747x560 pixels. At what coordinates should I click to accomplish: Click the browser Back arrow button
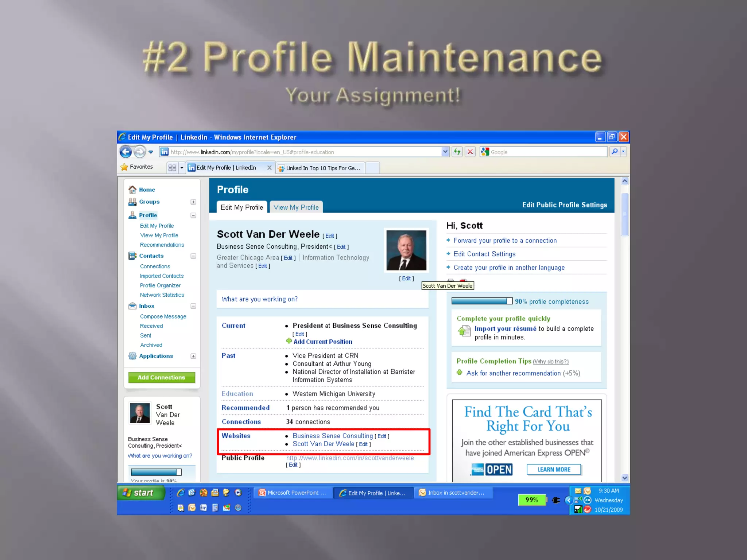coord(126,152)
